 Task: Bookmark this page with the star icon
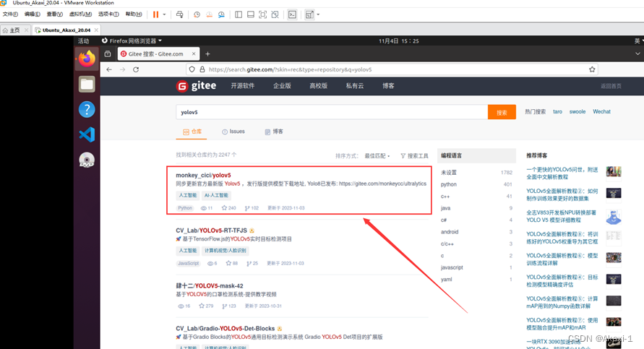click(592, 69)
